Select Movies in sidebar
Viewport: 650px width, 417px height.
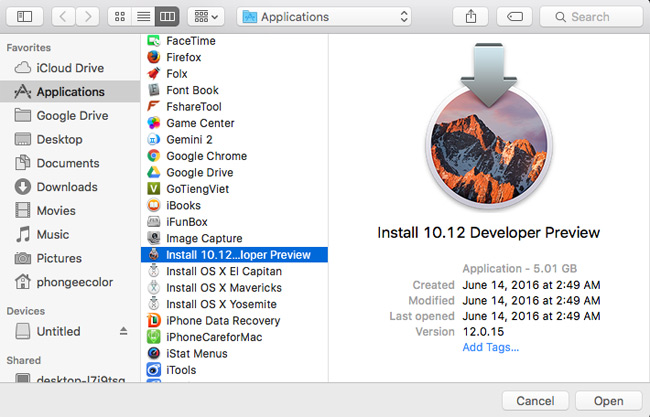70,211
